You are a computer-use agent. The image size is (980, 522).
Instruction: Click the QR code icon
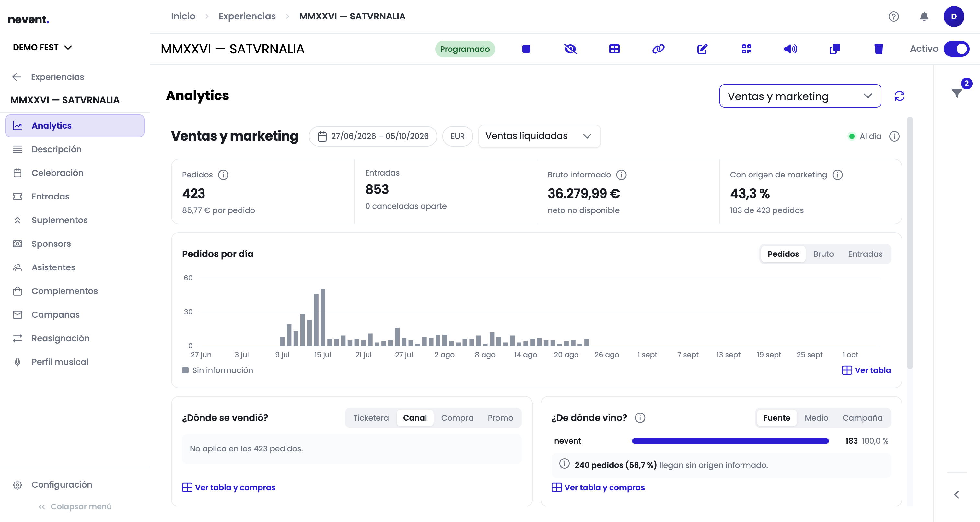coord(746,49)
